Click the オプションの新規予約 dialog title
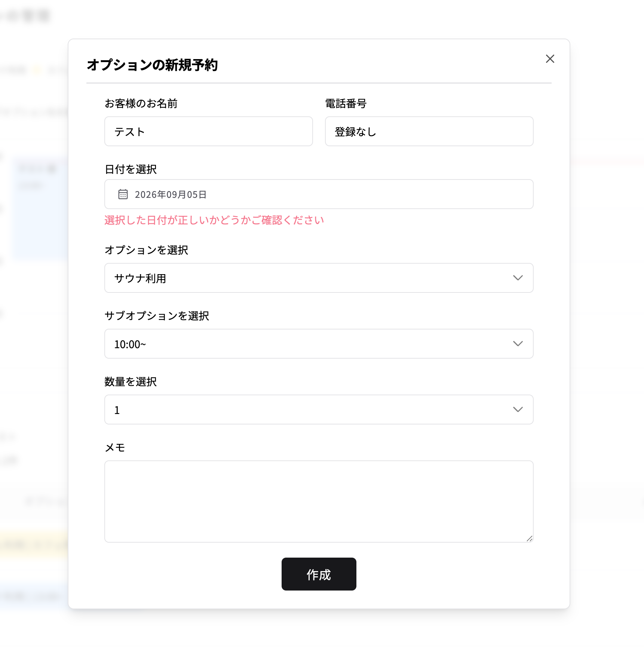This screenshot has width=644, height=647. [x=152, y=65]
